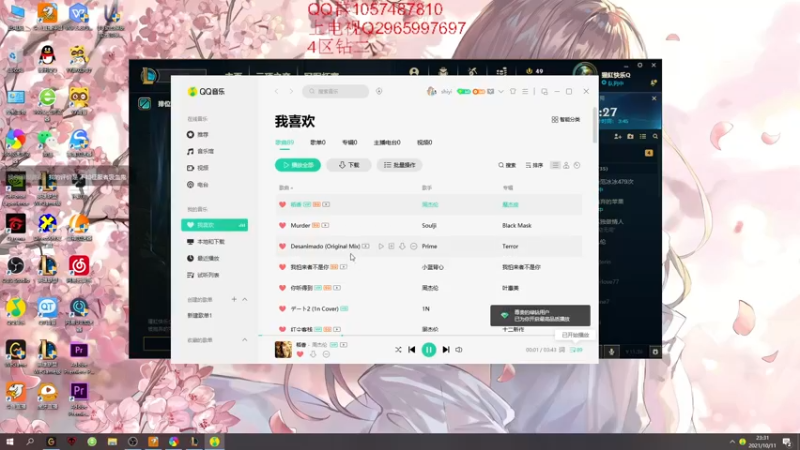Open the 排序 sort dropdown
Screen dimensions: 800x450
(534, 165)
